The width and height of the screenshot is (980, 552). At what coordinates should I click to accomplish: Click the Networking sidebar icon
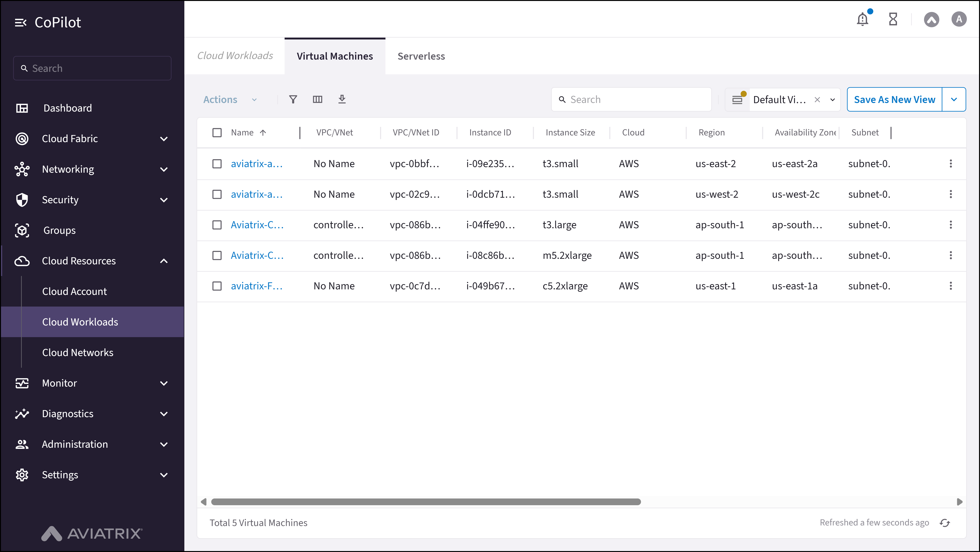22,169
